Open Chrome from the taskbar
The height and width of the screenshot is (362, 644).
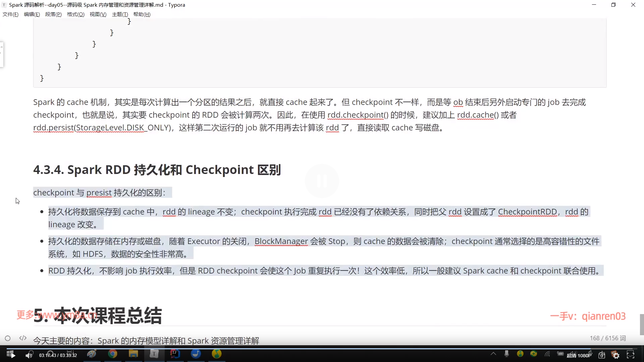pyautogui.click(x=112, y=354)
